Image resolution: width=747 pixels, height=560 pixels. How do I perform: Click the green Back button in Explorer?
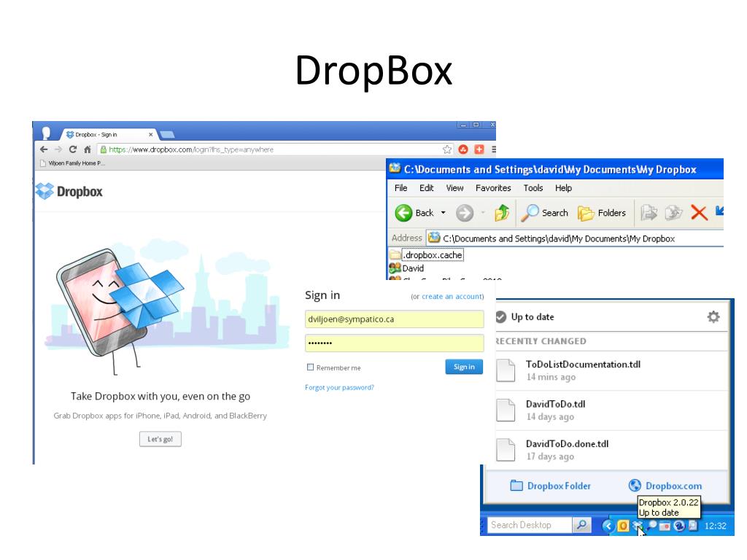coord(414,213)
